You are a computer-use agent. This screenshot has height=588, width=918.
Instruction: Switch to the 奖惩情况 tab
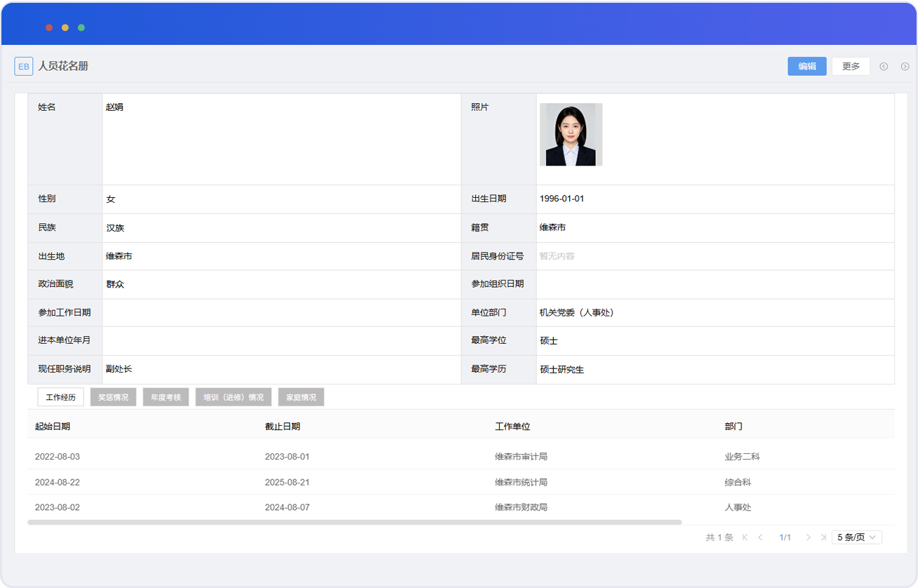(113, 397)
